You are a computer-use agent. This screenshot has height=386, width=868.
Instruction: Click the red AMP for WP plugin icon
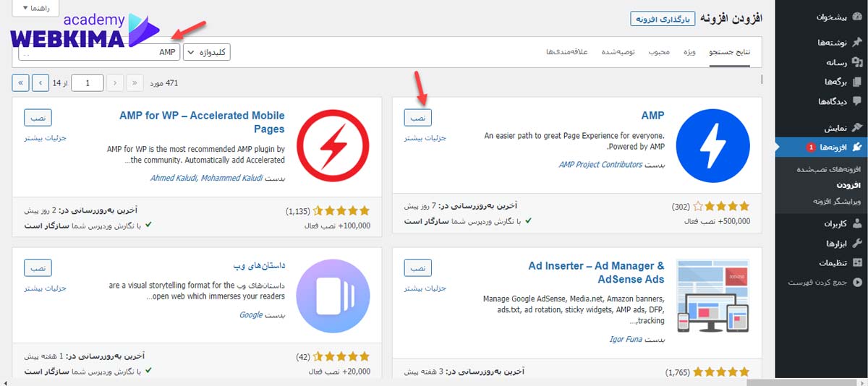tap(333, 146)
